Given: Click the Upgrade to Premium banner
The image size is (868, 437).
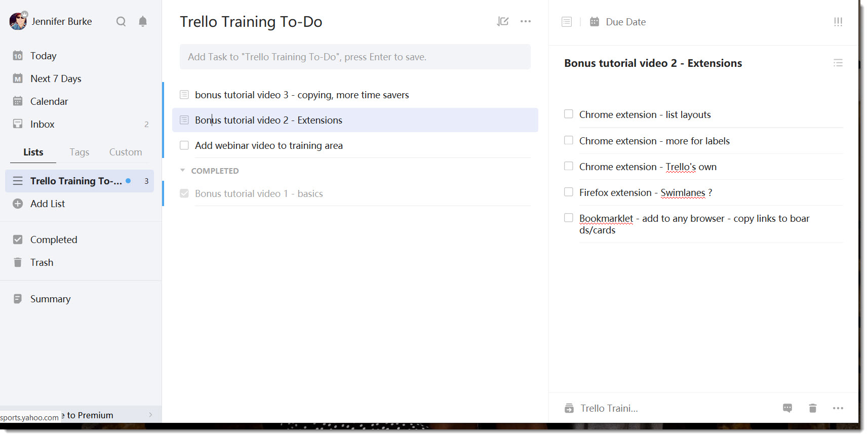Looking at the screenshot, I should click(x=81, y=415).
